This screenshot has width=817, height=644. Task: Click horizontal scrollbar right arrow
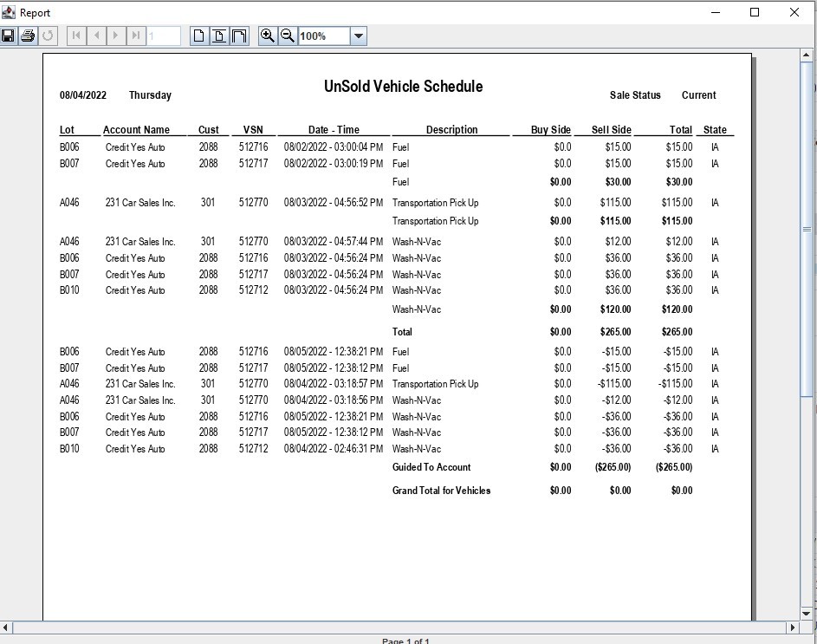pos(792,628)
